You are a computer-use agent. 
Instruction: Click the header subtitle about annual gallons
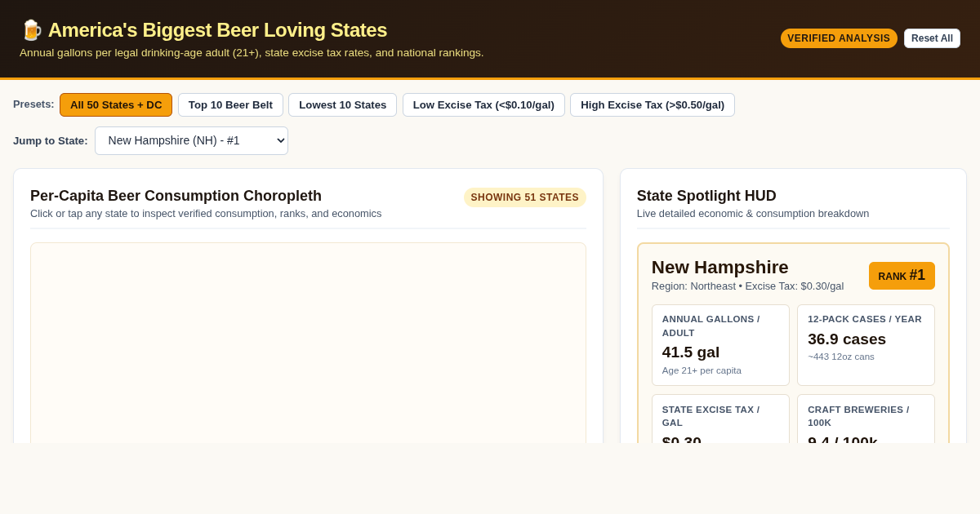coord(252,53)
